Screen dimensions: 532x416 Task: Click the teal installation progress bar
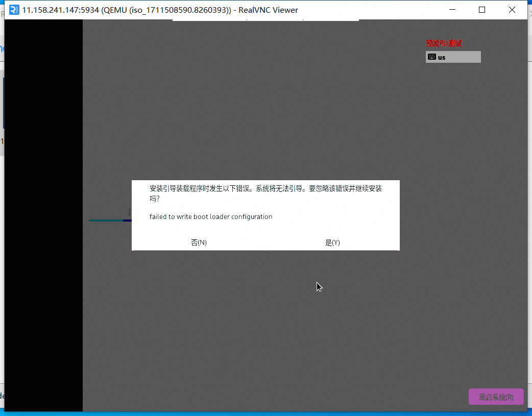[x=106, y=221]
